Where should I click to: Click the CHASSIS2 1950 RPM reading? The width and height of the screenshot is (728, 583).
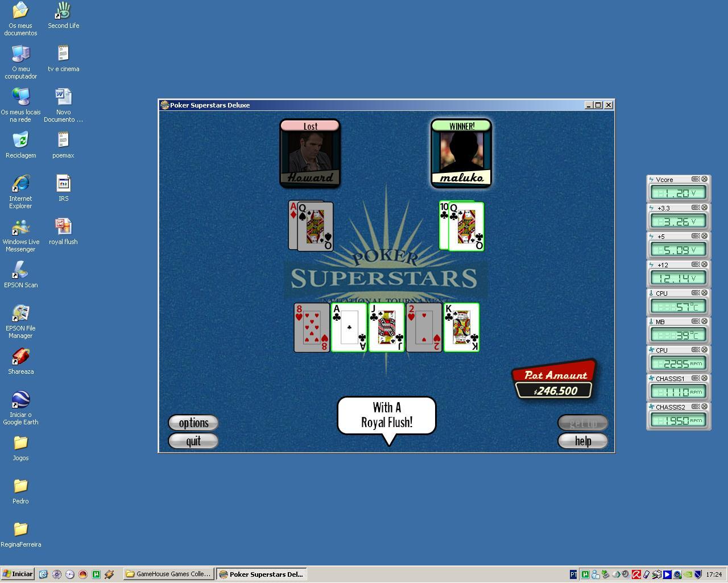679,420
